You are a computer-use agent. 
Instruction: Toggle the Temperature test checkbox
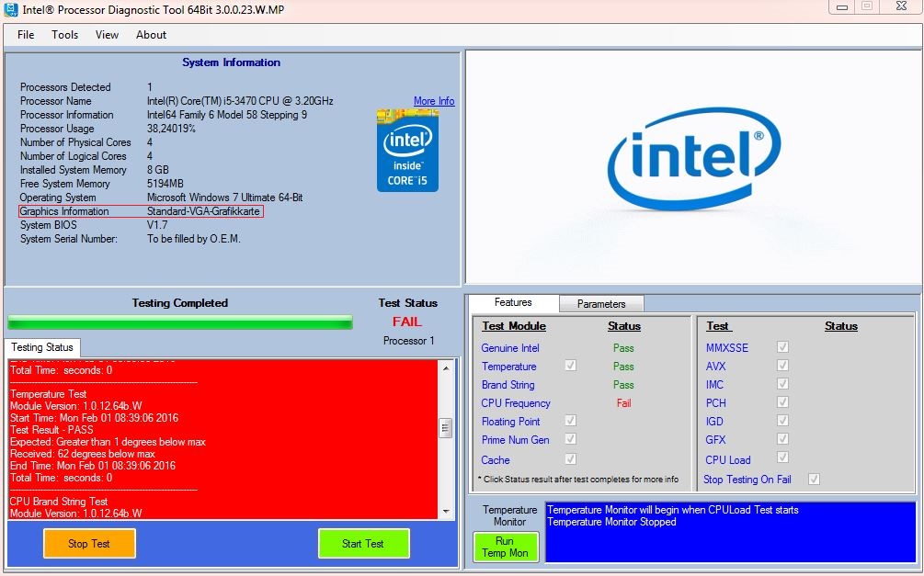pos(570,365)
